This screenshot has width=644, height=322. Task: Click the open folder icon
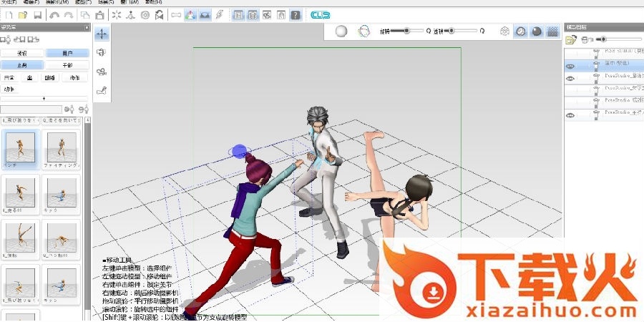click(22, 15)
